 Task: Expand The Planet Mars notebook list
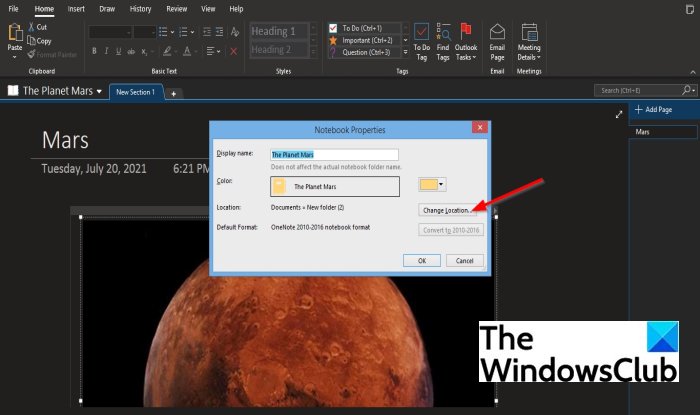pyautogui.click(x=100, y=91)
